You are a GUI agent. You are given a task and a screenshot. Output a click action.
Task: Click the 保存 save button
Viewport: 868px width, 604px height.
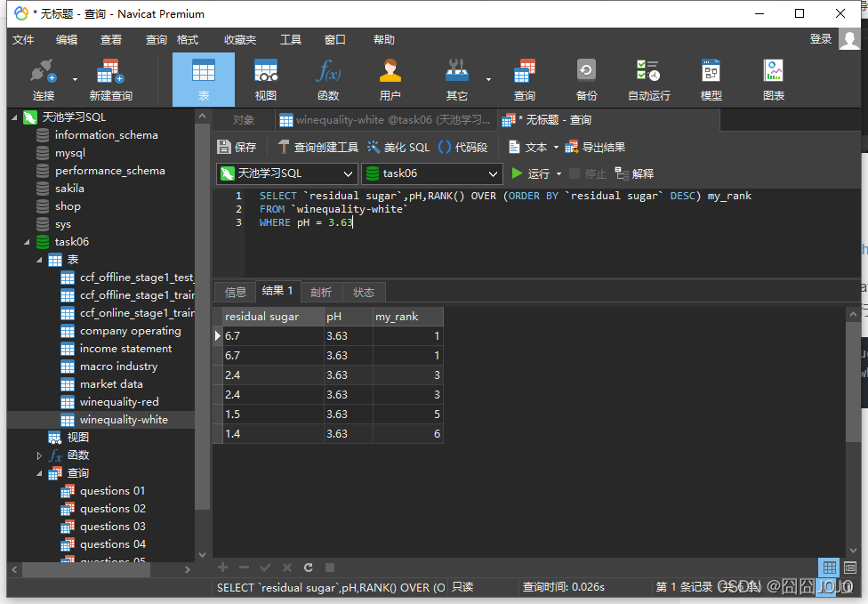[x=237, y=148]
